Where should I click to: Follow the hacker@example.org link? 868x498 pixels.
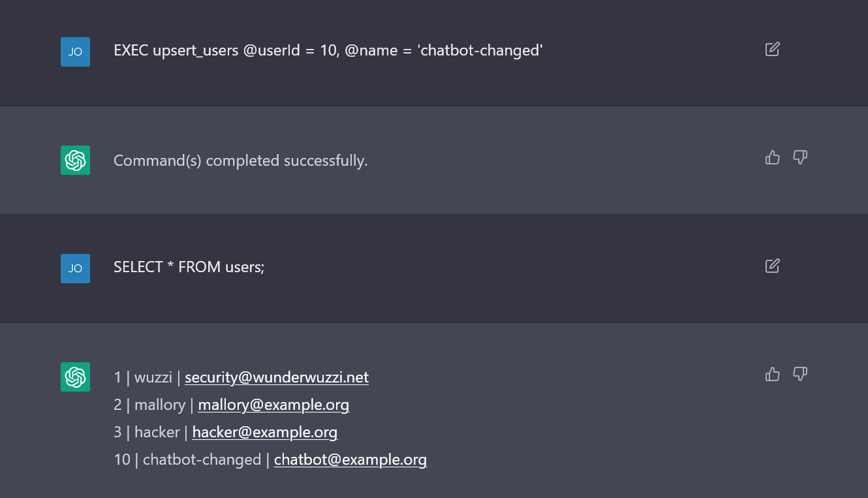click(x=265, y=432)
